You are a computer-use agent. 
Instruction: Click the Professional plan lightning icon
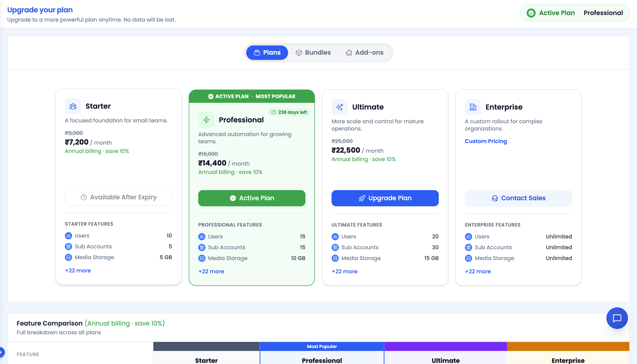point(206,120)
